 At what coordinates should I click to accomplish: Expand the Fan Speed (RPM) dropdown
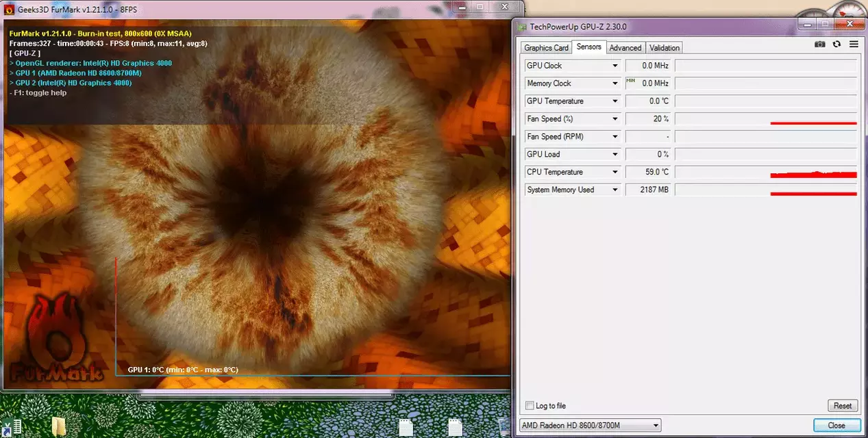[615, 137]
